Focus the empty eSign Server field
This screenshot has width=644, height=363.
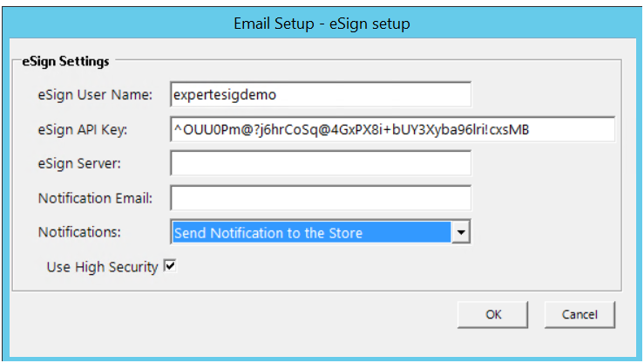[321, 164]
